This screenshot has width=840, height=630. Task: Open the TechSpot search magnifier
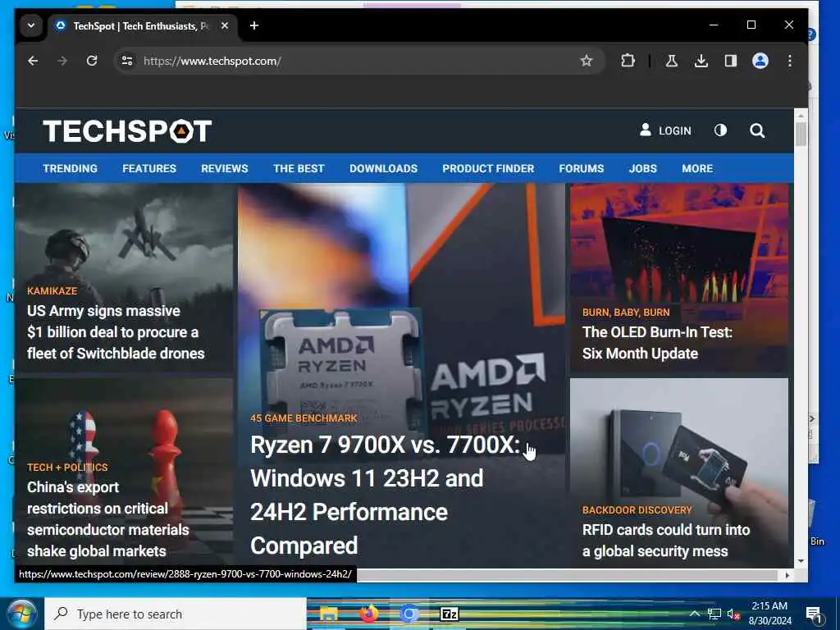point(757,130)
